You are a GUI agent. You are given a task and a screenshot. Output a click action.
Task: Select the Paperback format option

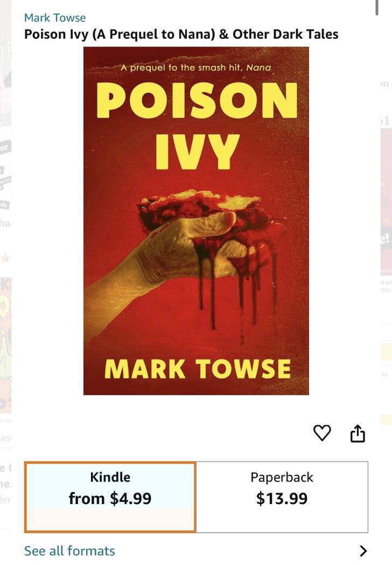[282, 497]
